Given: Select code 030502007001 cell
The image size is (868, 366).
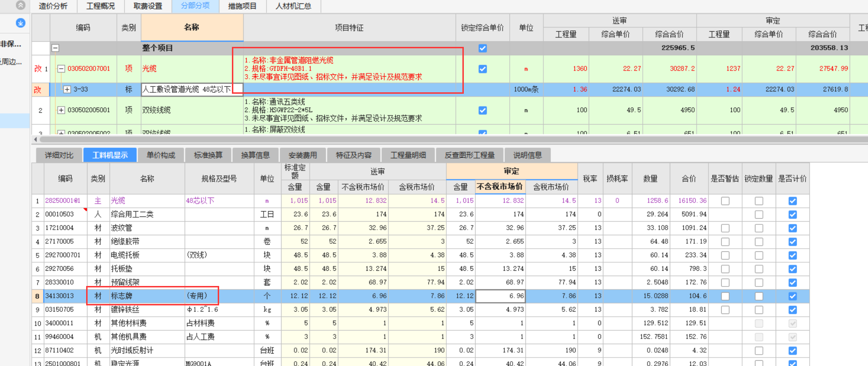Looking at the screenshot, I should click(89, 69).
